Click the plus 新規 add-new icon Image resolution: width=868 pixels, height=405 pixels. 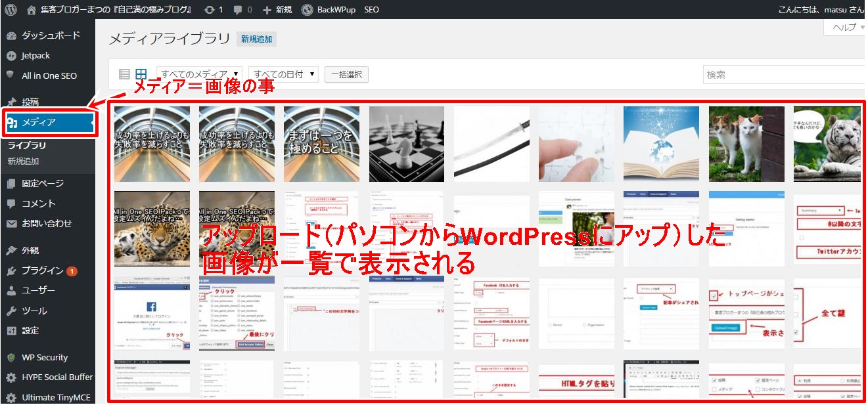click(x=267, y=11)
